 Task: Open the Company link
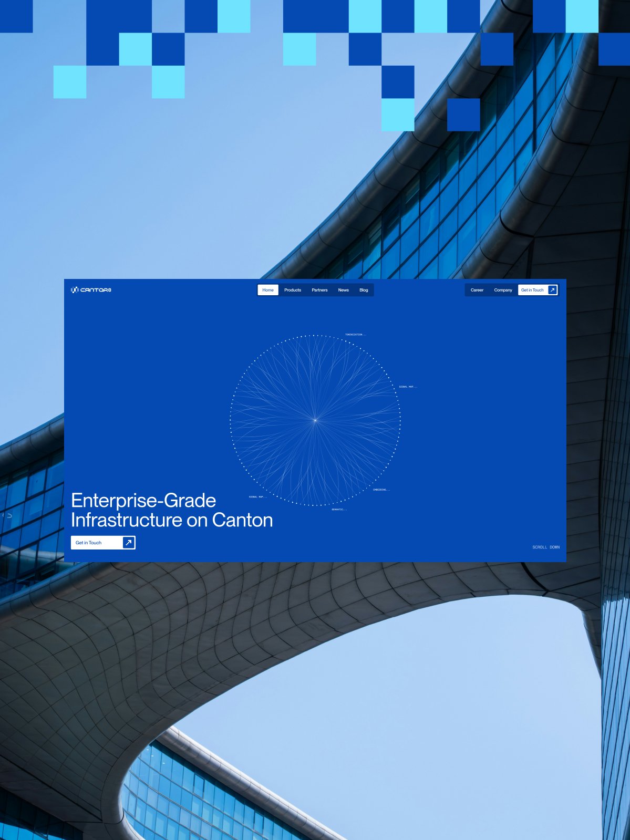[503, 290]
